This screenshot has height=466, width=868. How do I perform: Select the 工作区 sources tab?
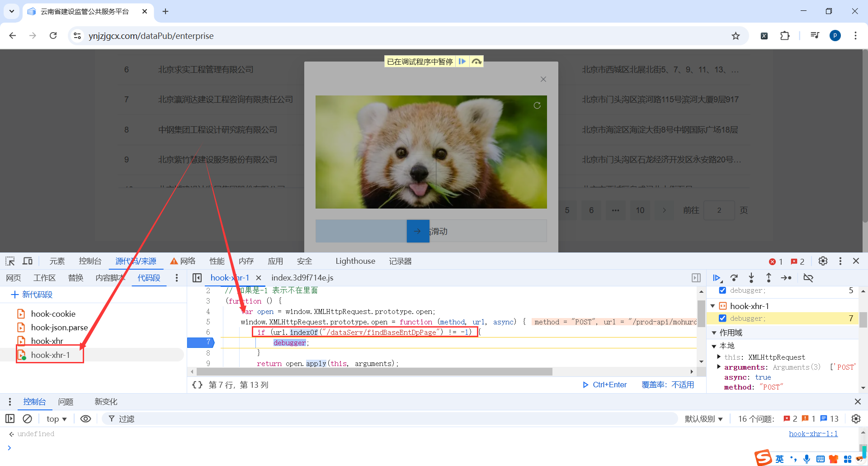click(44, 278)
